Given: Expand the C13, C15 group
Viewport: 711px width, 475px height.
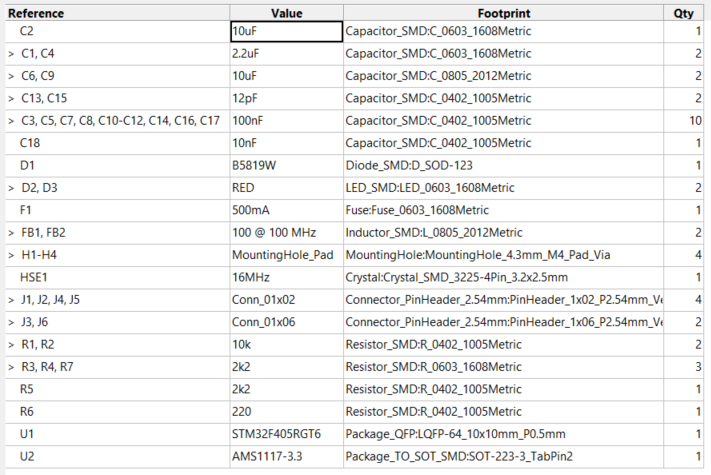Looking at the screenshot, I should pos(10,98).
